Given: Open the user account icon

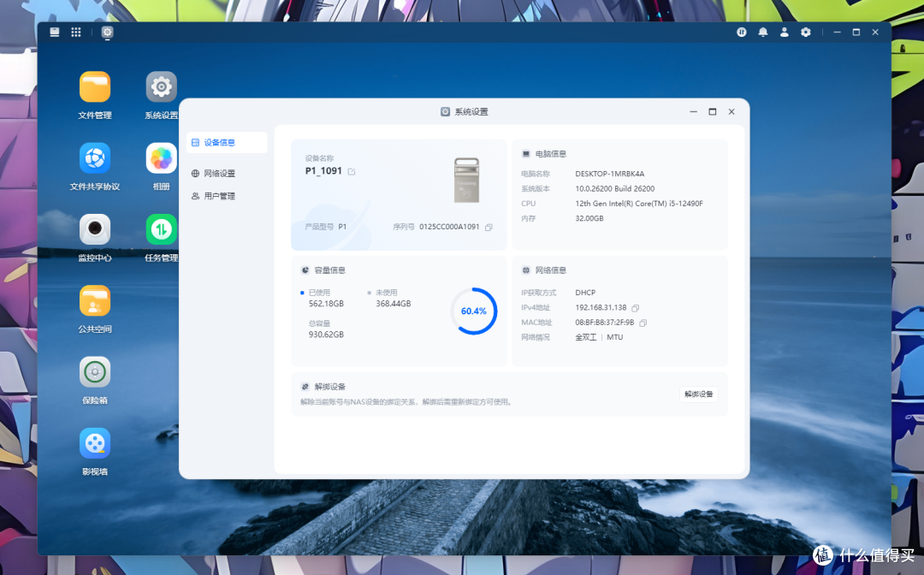Looking at the screenshot, I should [785, 33].
